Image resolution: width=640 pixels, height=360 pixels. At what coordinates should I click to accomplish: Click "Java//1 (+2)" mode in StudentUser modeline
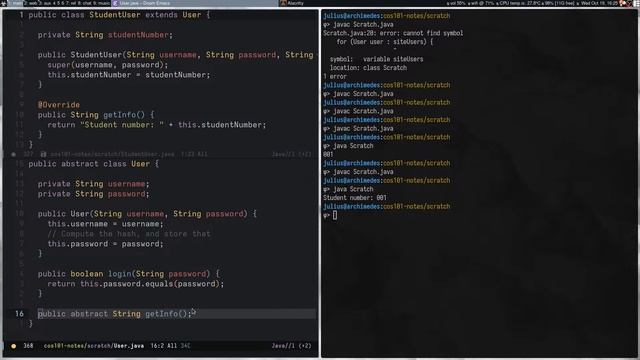[x=291, y=154]
